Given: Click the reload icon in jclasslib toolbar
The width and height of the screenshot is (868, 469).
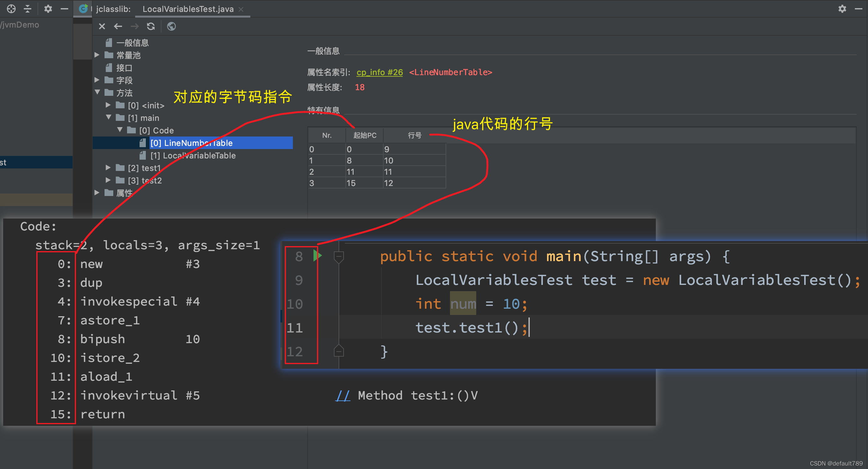Looking at the screenshot, I should (x=151, y=26).
